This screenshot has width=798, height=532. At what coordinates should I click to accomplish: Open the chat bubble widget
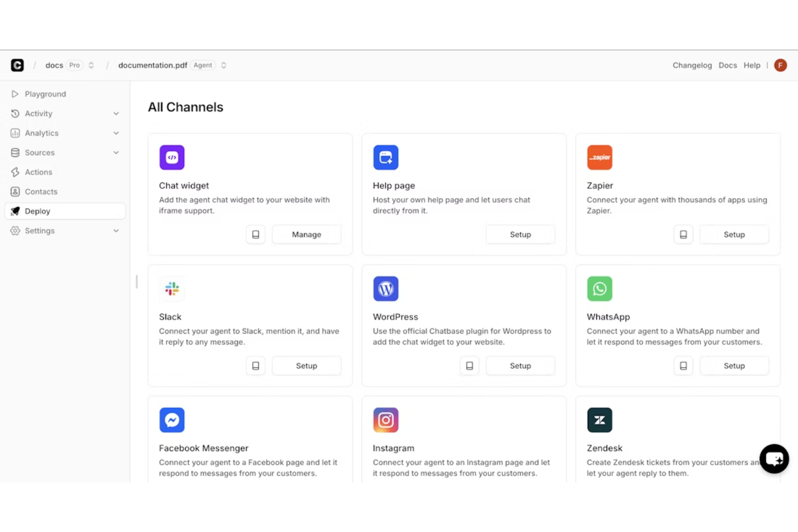[x=774, y=459]
